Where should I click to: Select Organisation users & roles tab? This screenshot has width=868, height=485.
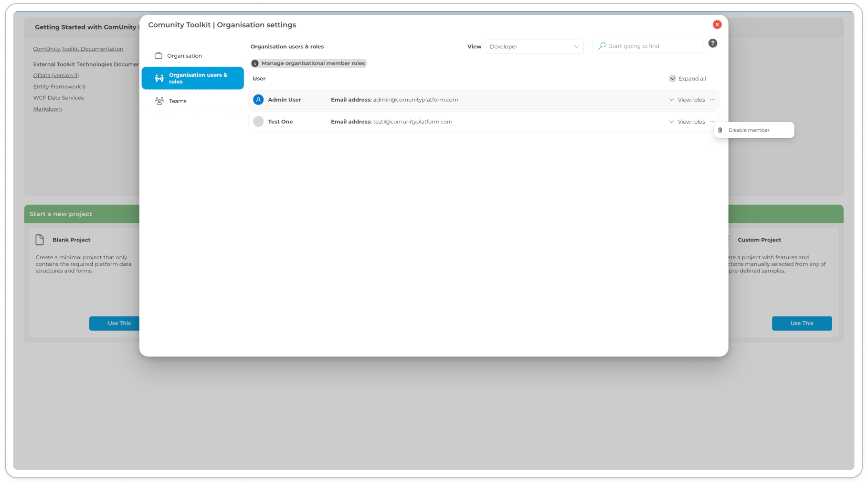193,78
